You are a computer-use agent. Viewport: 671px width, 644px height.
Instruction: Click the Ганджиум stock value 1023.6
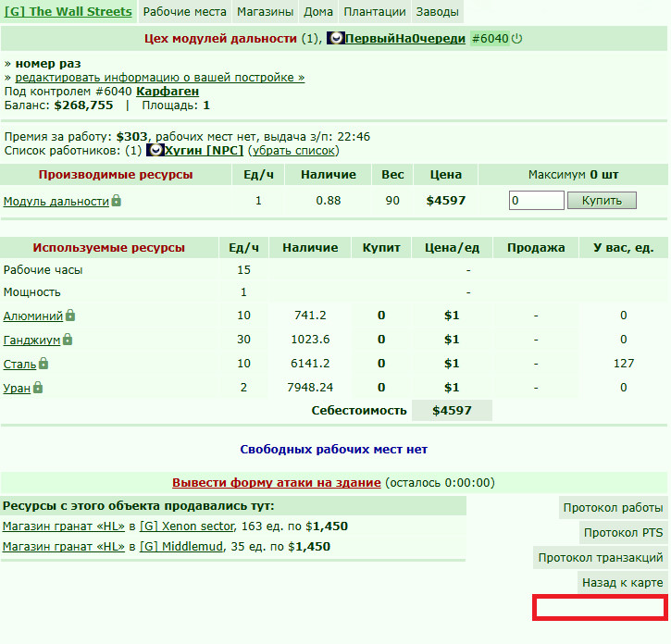pyautogui.click(x=310, y=340)
